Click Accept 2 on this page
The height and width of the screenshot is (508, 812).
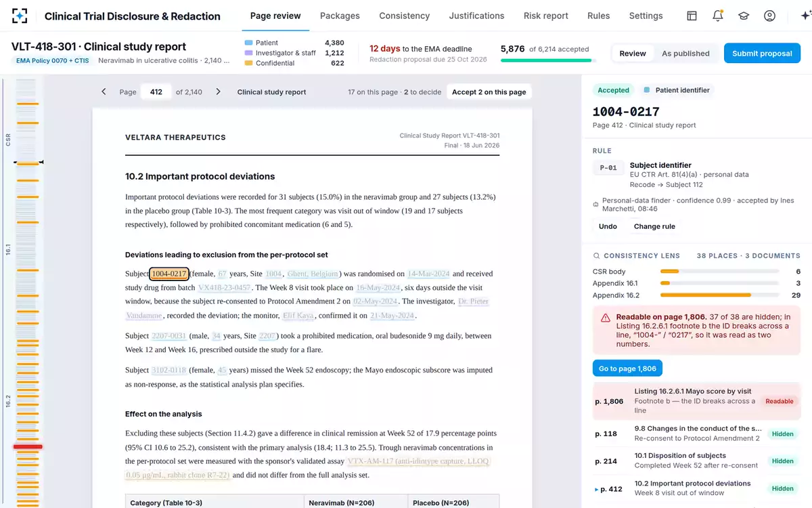point(489,92)
